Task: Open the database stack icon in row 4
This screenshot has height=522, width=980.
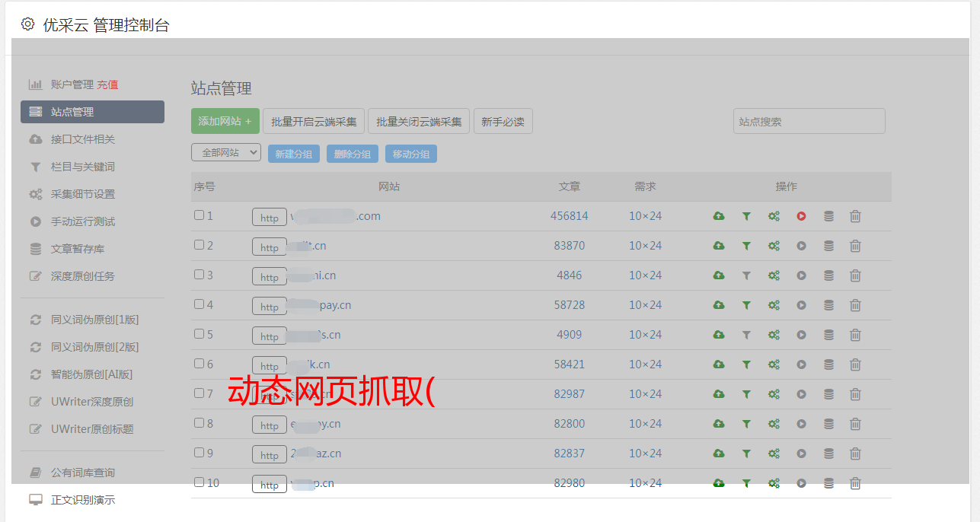Action: coord(828,305)
